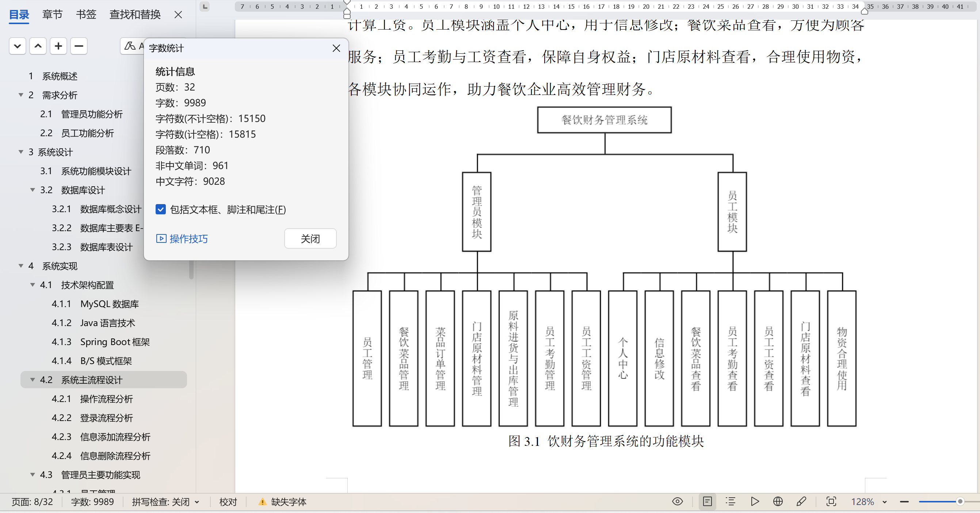Open the 操作技巧 link

[x=182, y=238]
